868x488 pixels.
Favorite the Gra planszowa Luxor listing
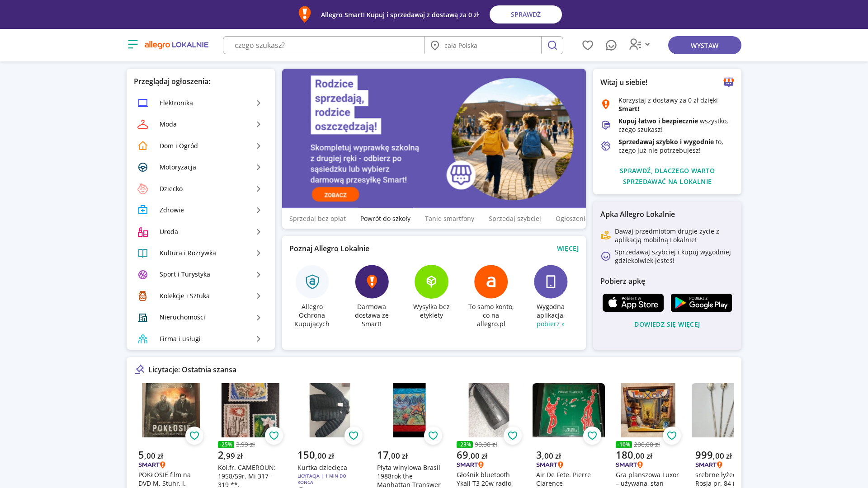pos(672,436)
